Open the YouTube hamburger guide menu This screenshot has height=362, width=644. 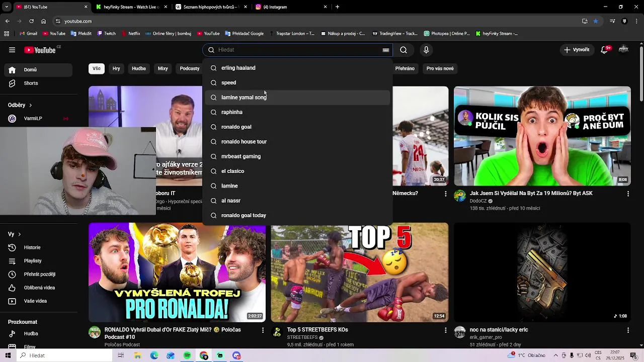tap(12, 50)
